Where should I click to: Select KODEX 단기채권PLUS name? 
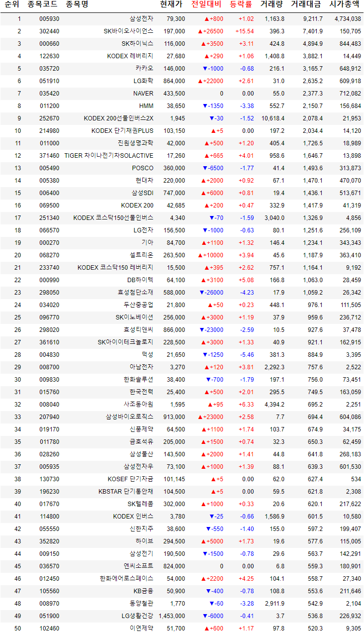tap(123, 131)
